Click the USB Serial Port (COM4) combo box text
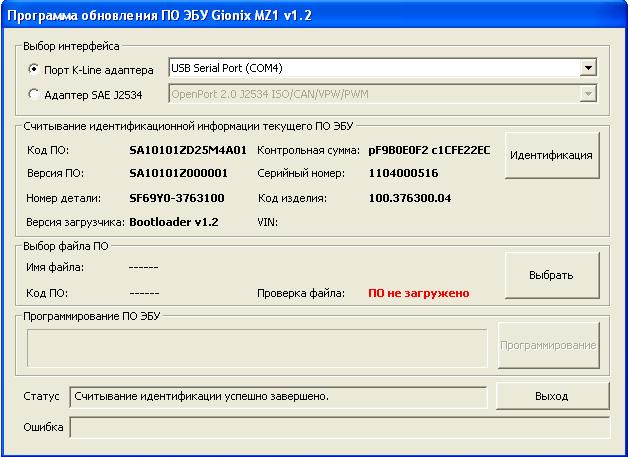628x457 pixels. [x=370, y=69]
